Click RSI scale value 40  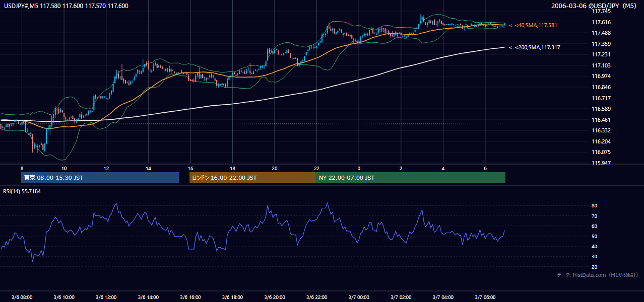coord(595,246)
